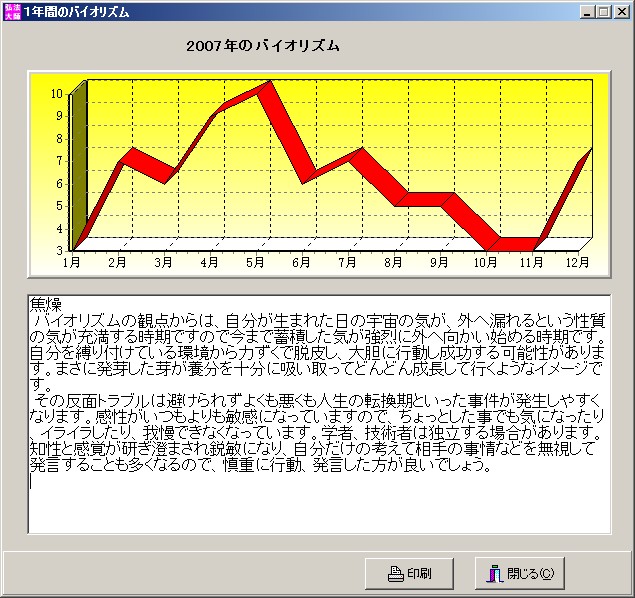The height and width of the screenshot is (598, 635).
Task: Click the 12月 label on the chart axis
Action: click(x=577, y=262)
